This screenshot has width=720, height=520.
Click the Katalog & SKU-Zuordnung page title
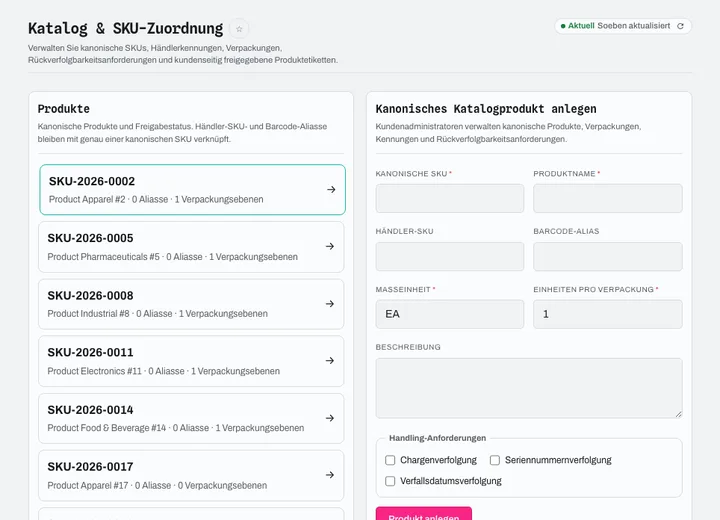pos(125,28)
